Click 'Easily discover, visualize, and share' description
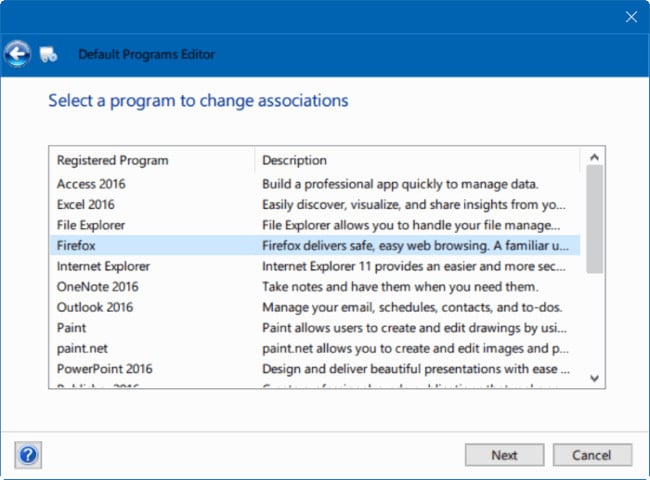The image size is (650, 480). pyautogui.click(x=414, y=205)
